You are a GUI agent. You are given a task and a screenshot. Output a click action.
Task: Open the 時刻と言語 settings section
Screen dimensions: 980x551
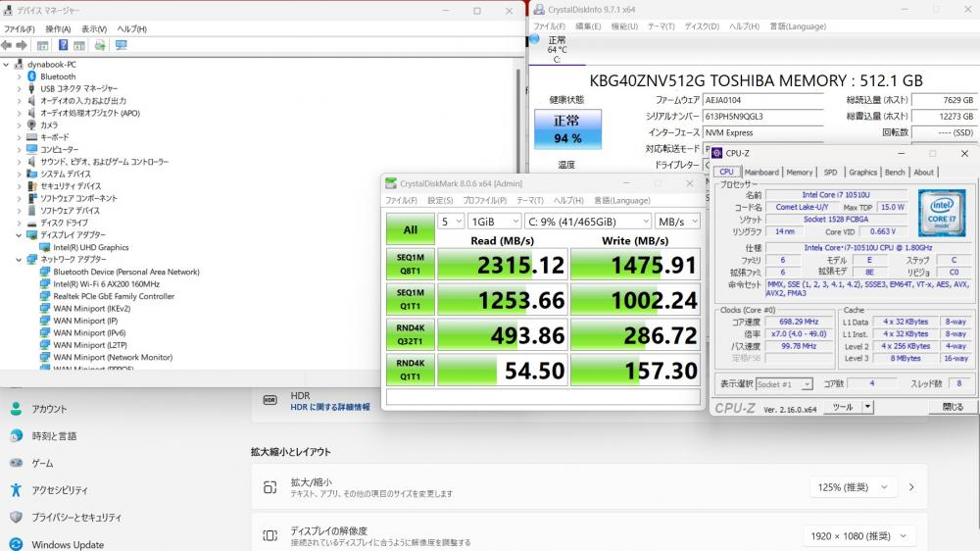click(x=54, y=436)
